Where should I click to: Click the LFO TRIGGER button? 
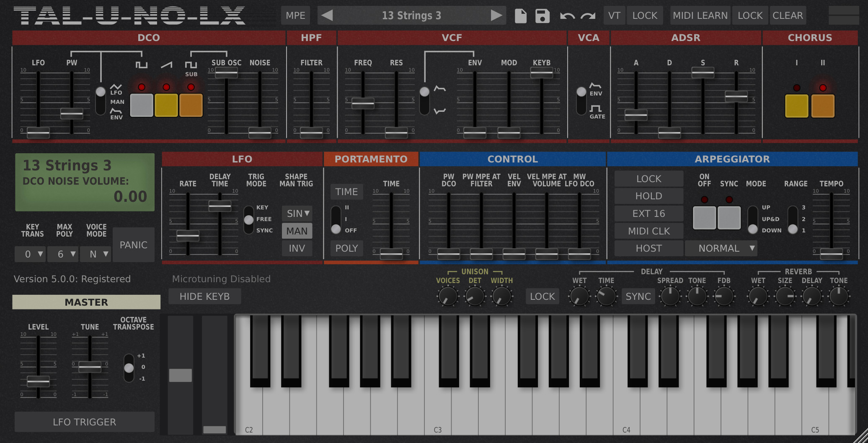click(x=85, y=422)
